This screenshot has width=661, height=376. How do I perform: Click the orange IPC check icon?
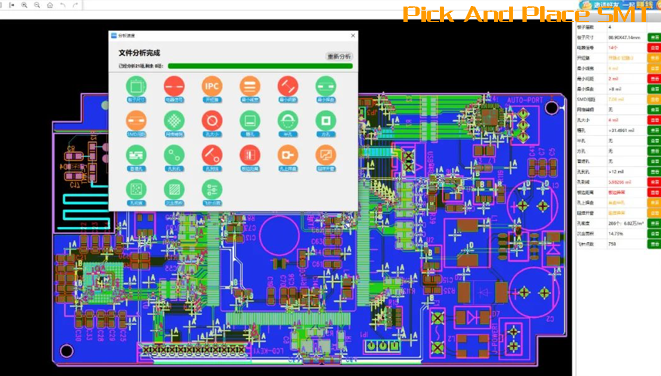pyautogui.click(x=212, y=86)
